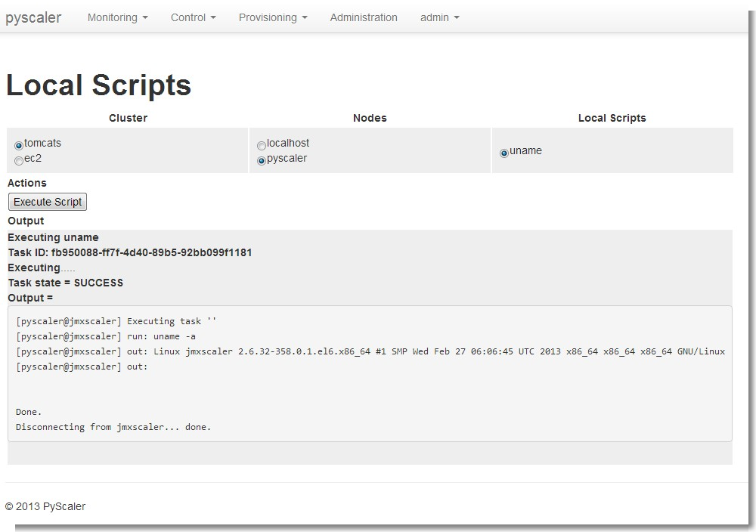The height and width of the screenshot is (532, 756).
Task: Choose the localhost node radio button
Action: coord(262,145)
